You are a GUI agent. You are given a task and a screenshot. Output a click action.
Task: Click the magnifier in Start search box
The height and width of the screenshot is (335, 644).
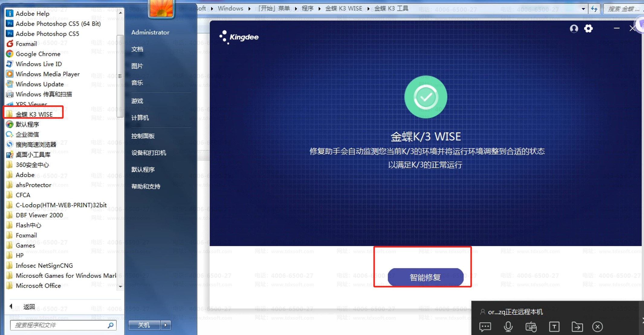pyautogui.click(x=111, y=325)
